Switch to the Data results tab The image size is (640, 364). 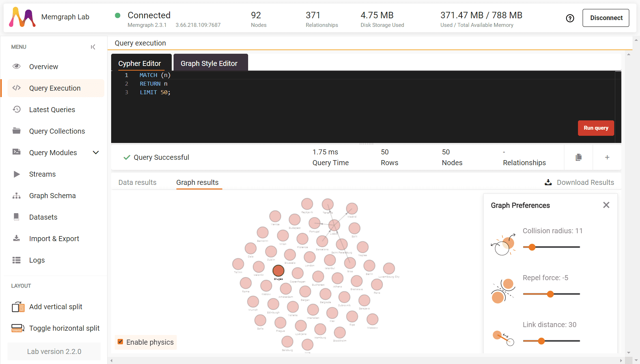137,182
